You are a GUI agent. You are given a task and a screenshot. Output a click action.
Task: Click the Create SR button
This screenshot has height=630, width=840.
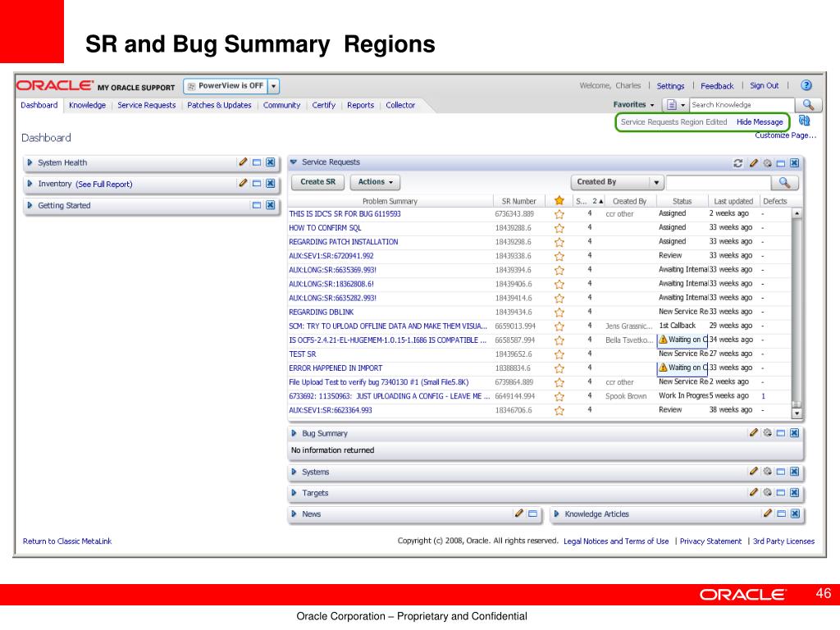click(318, 182)
